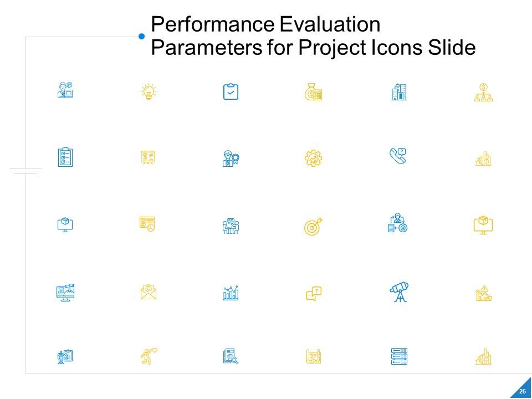Select the person reaching for heart icon
The width and height of the screenshot is (532, 399).
pos(149,356)
